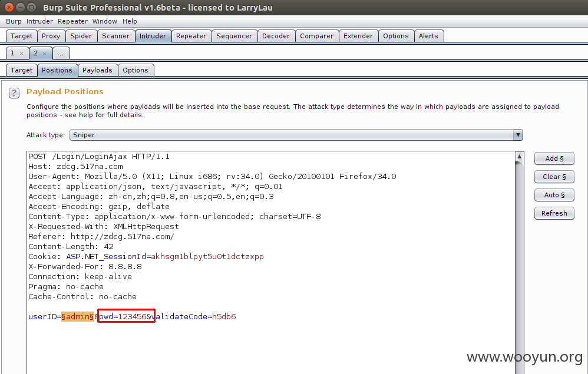
Task: Click the Add § button
Action: point(554,158)
